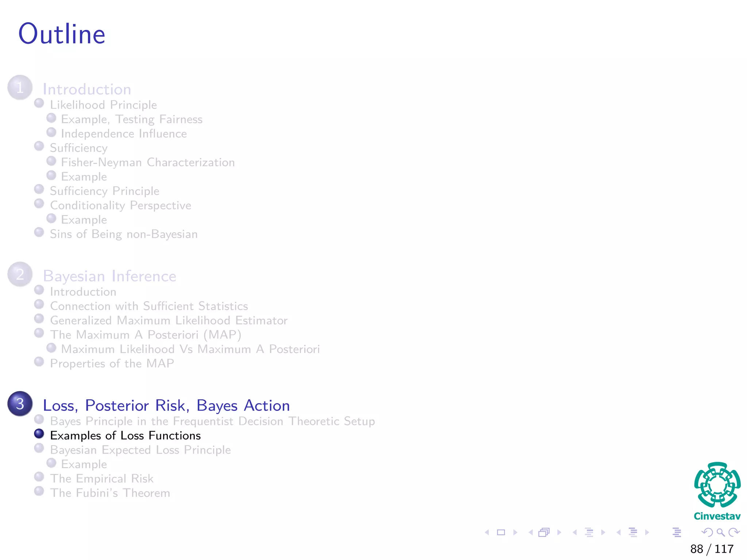Click the 88 / 117 page counter

712,549
